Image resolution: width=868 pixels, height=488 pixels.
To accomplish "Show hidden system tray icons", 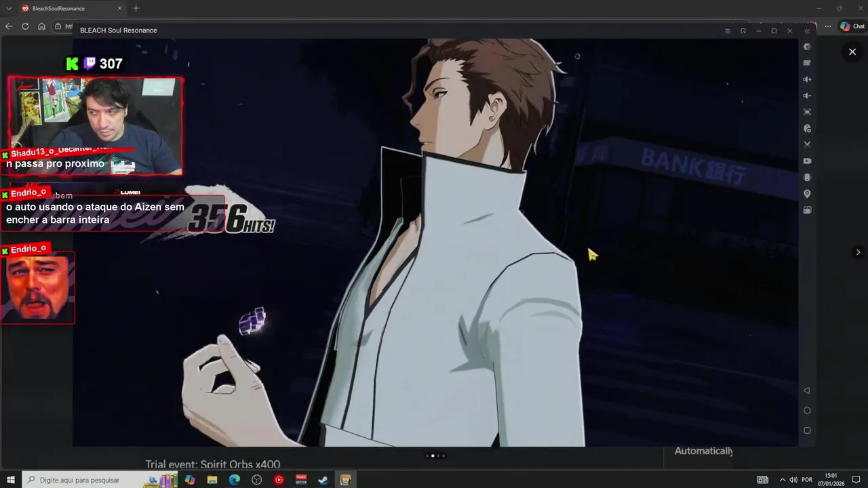I will pyautogui.click(x=782, y=480).
